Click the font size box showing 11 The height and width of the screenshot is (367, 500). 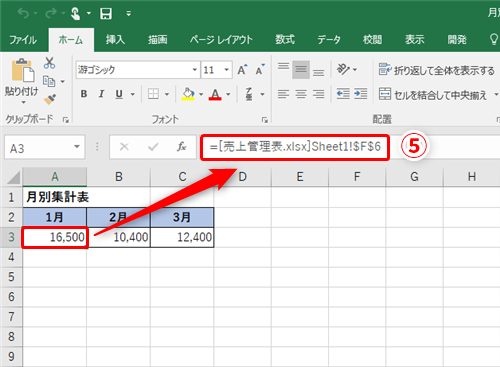point(212,70)
